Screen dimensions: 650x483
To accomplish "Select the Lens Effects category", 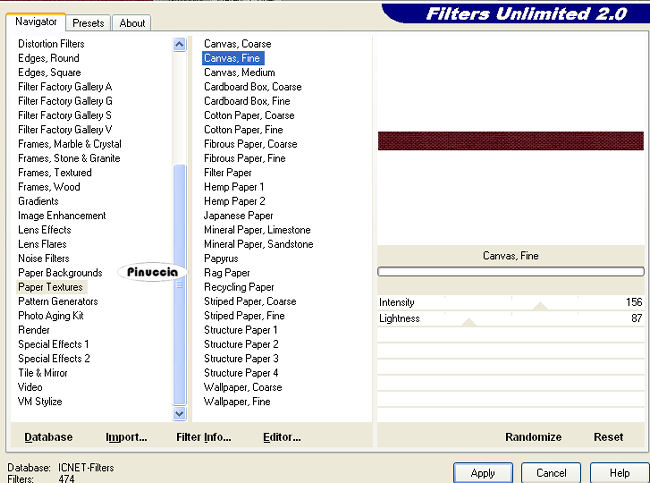I will 44,230.
